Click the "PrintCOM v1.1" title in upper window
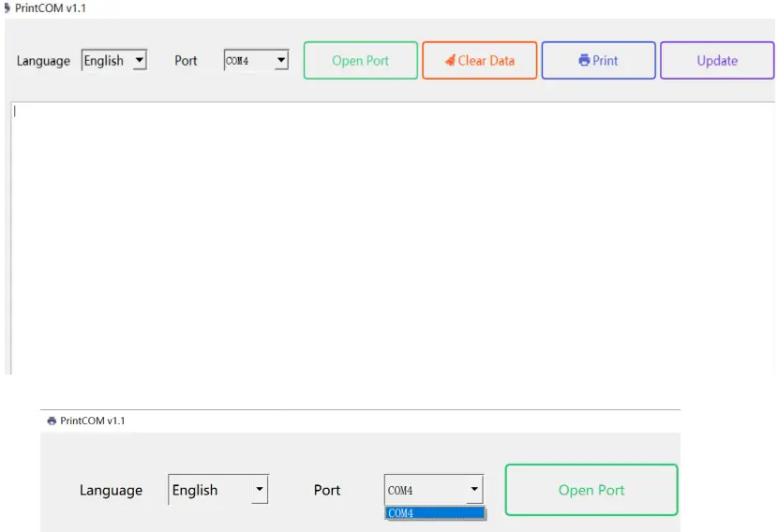Image resolution: width=778 pixels, height=532 pixels. pos(50,7)
